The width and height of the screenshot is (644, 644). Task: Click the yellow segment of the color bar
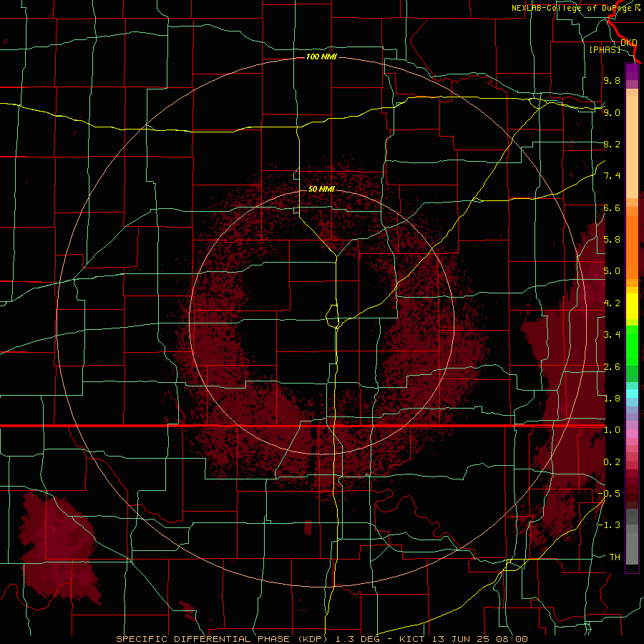pos(632,306)
